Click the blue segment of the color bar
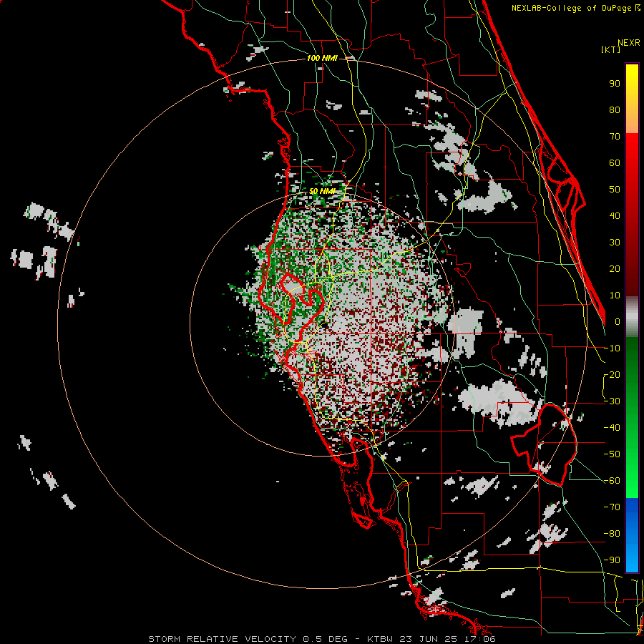Image resolution: width=644 pixels, height=644 pixels. 632,535
